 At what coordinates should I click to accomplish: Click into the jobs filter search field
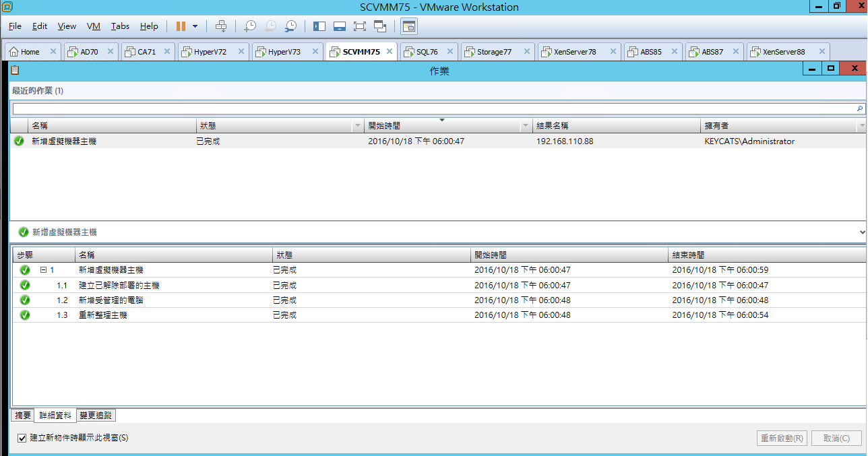(433, 108)
